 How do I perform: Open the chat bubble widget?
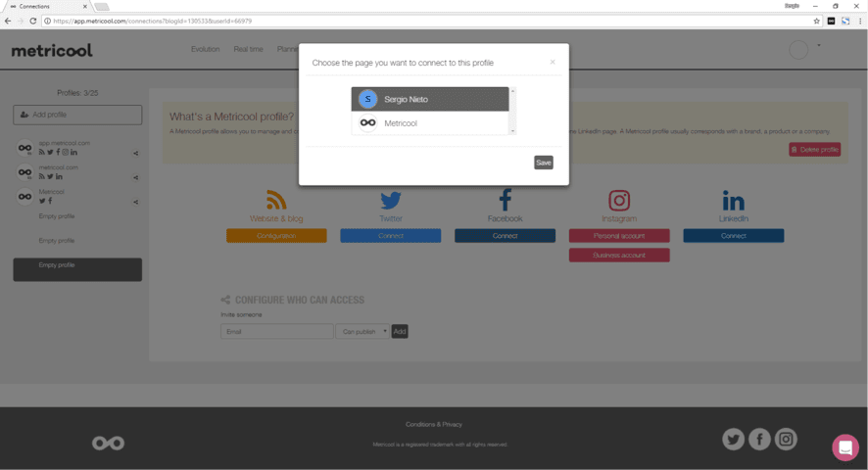pyautogui.click(x=845, y=447)
